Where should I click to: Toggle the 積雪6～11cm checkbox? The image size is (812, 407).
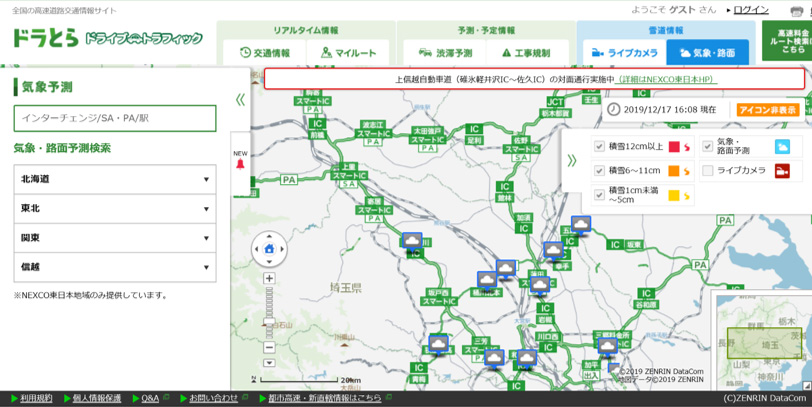coord(599,171)
